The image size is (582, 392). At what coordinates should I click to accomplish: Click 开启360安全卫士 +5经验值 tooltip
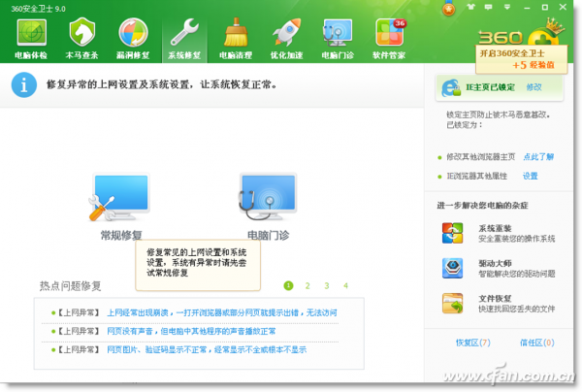(x=522, y=59)
